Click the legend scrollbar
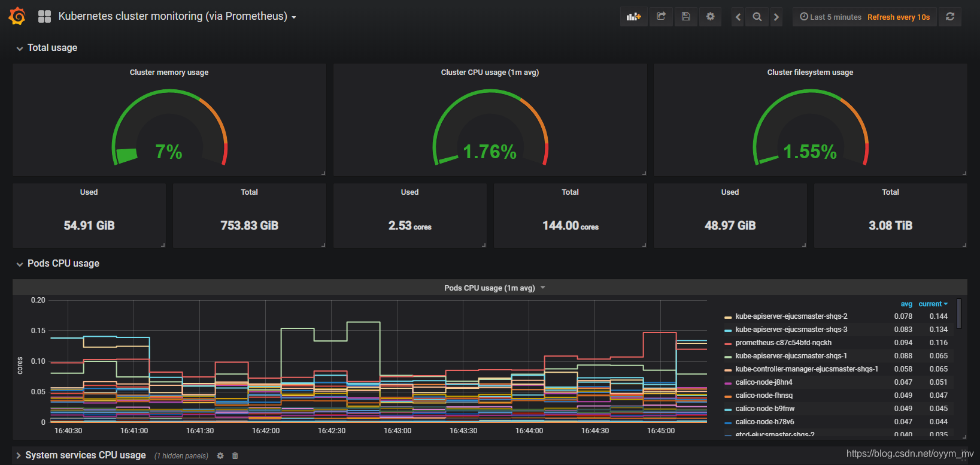The height and width of the screenshot is (465, 980). click(958, 313)
